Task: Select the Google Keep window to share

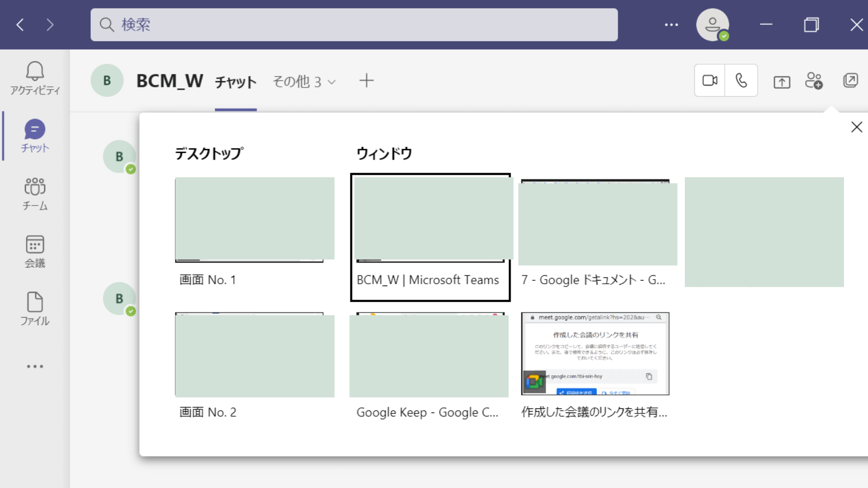Action: (429, 355)
